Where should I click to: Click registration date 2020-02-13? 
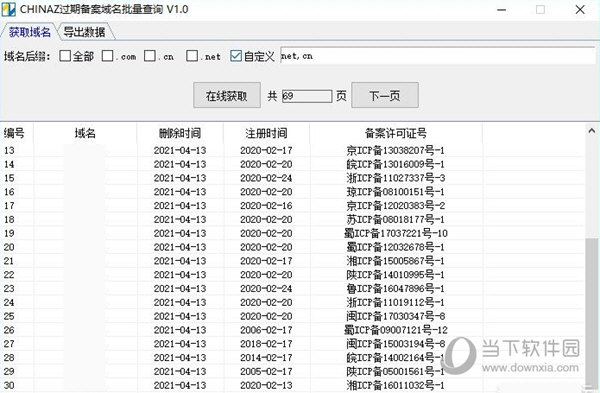point(266,385)
